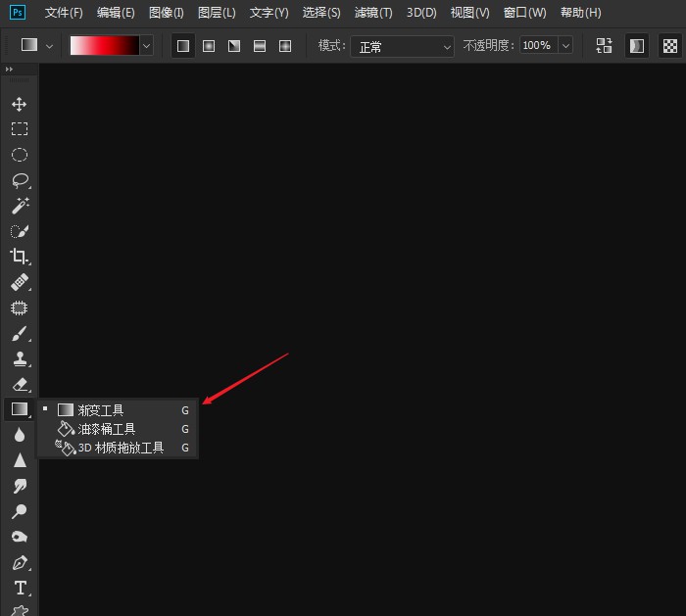Click the Gradient tool in toolbar
686x616 pixels.
[20, 409]
